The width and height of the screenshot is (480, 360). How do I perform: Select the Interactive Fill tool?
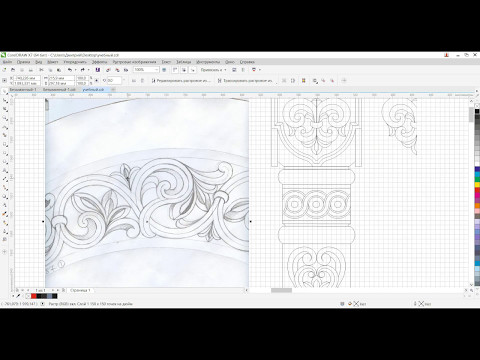(5, 223)
